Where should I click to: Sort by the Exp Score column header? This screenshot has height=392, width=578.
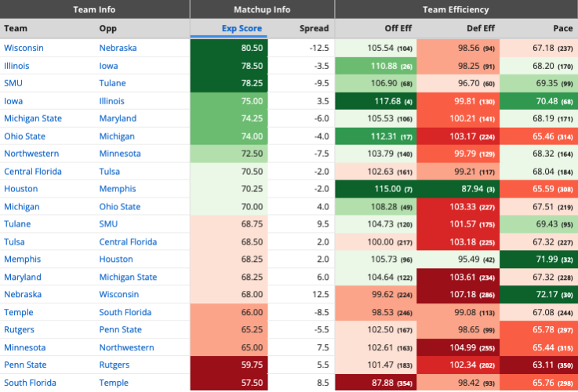242,28
